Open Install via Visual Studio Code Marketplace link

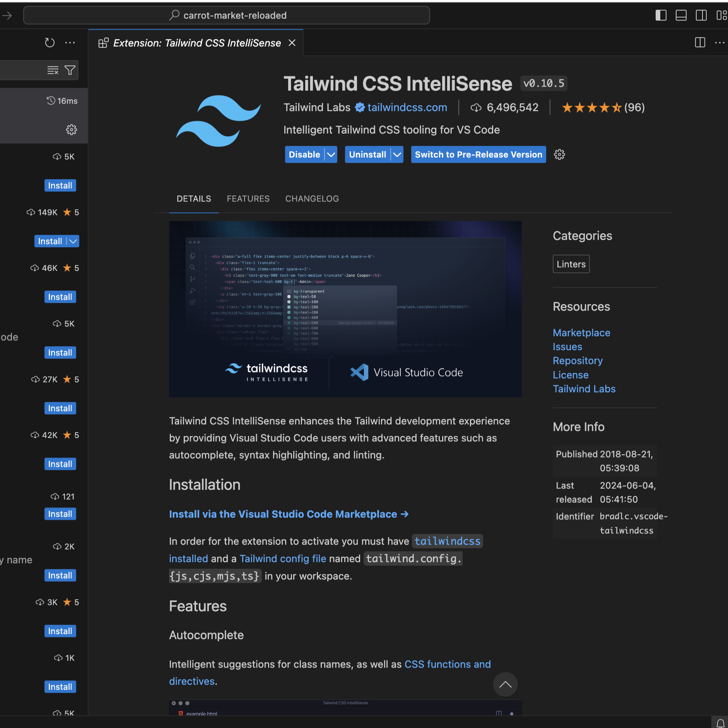[289, 514]
